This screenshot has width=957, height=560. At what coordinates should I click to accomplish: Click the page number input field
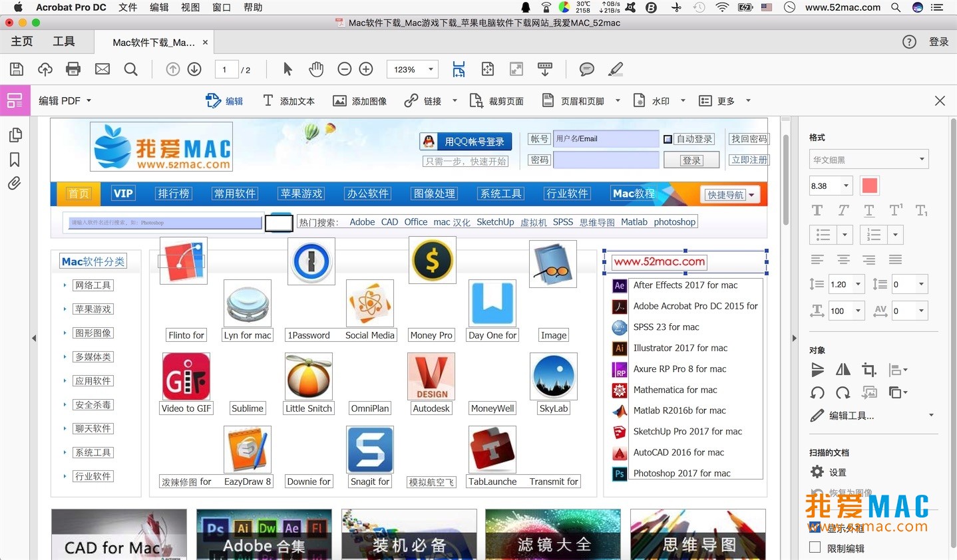(226, 69)
